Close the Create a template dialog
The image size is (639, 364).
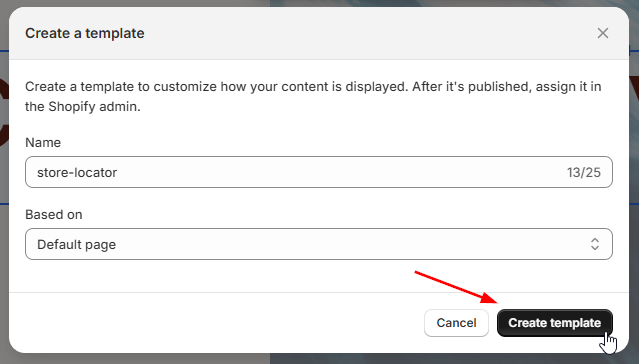(603, 33)
